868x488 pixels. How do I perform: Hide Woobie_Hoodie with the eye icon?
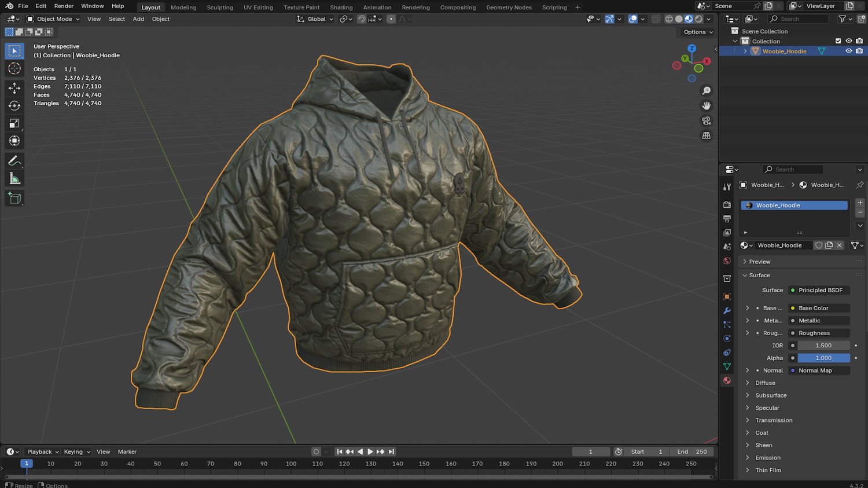(848, 51)
